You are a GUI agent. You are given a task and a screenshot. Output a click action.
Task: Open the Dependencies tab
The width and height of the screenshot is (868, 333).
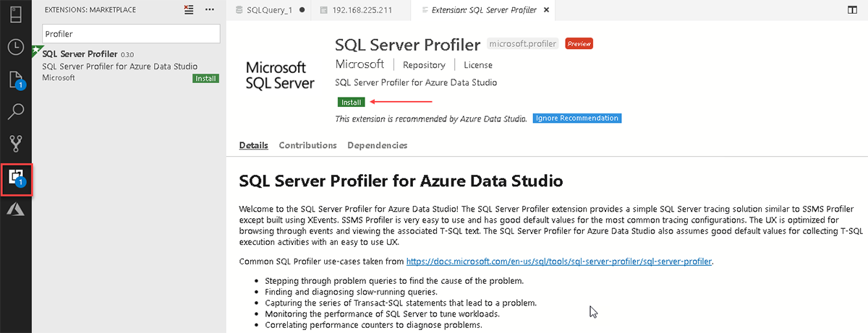(377, 145)
